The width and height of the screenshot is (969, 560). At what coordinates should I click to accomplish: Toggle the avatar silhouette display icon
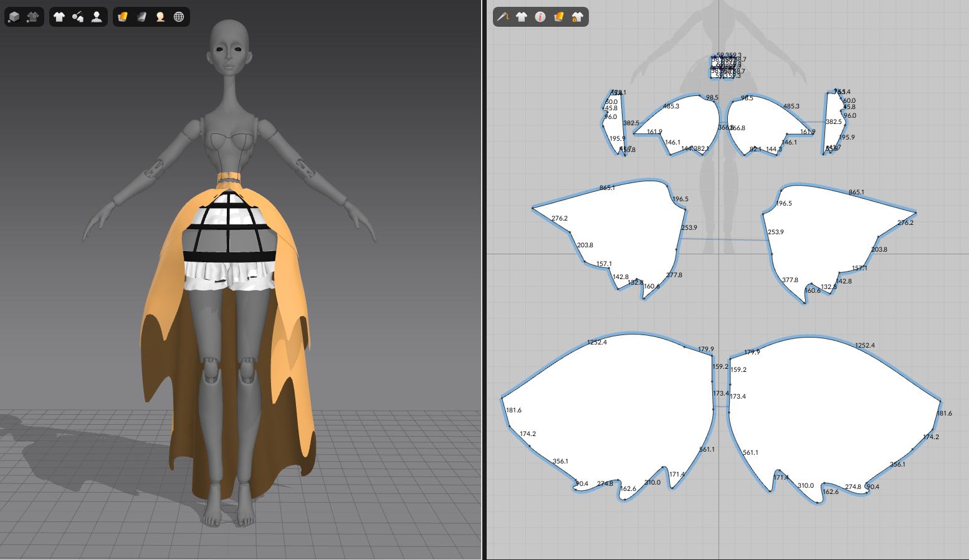pyautogui.click(x=97, y=17)
